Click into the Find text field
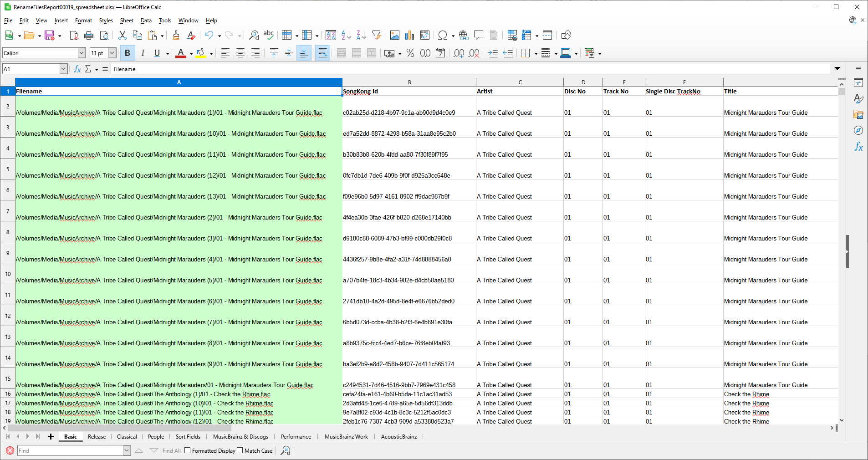868x460 pixels. pyautogui.click(x=70, y=450)
